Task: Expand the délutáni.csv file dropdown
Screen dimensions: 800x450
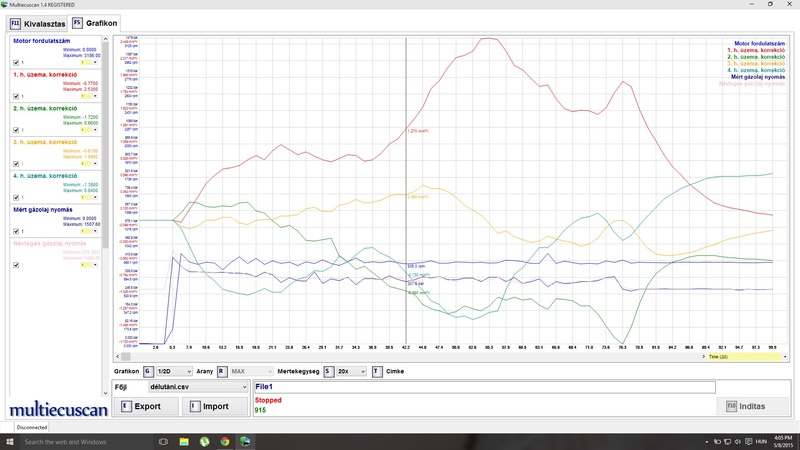Action: click(197, 385)
